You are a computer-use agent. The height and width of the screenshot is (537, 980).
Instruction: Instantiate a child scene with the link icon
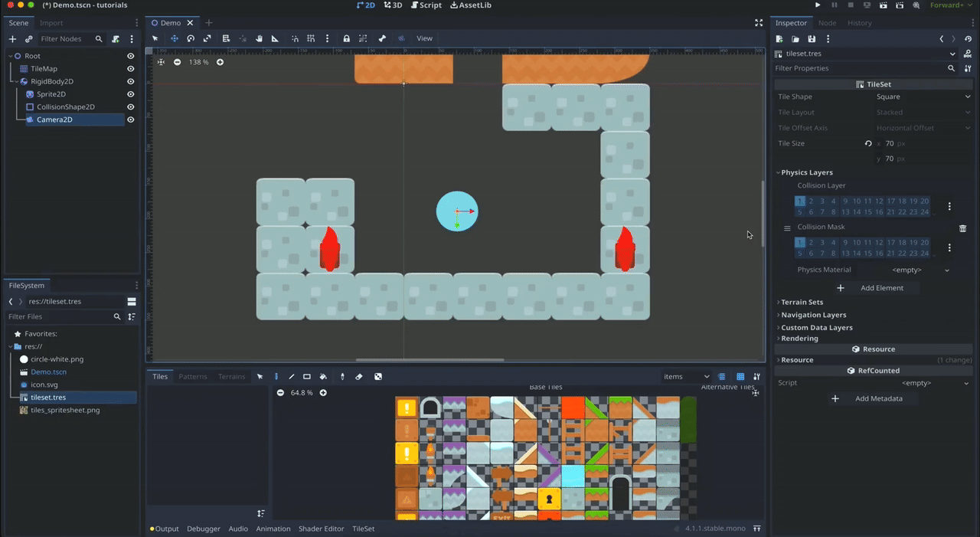(x=28, y=39)
